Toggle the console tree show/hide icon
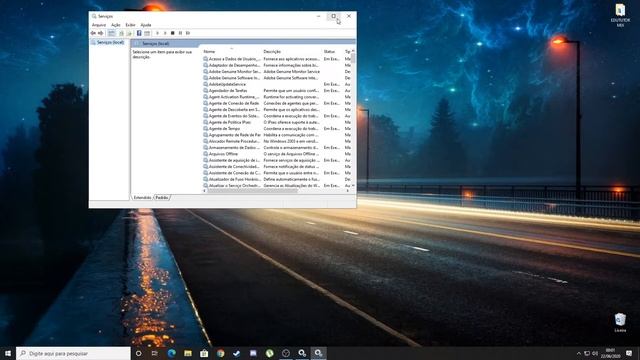Viewport: 640px width, 360px height. click(x=111, y=33)
